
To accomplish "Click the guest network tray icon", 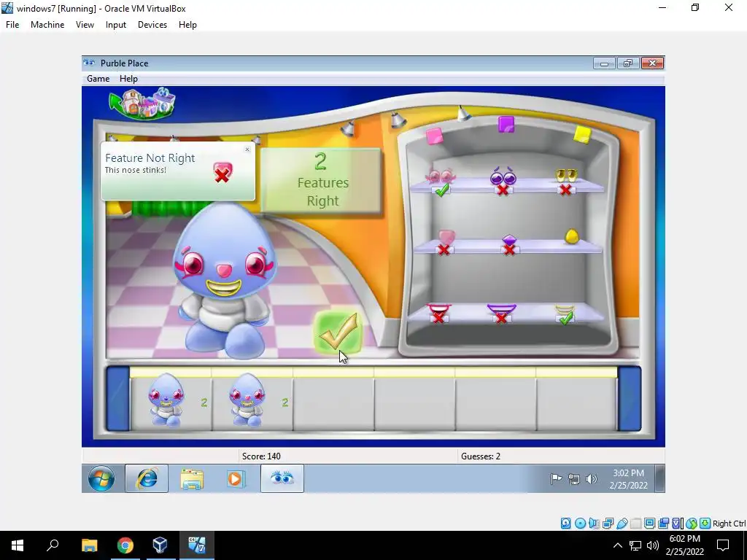I will click(574, 479).
